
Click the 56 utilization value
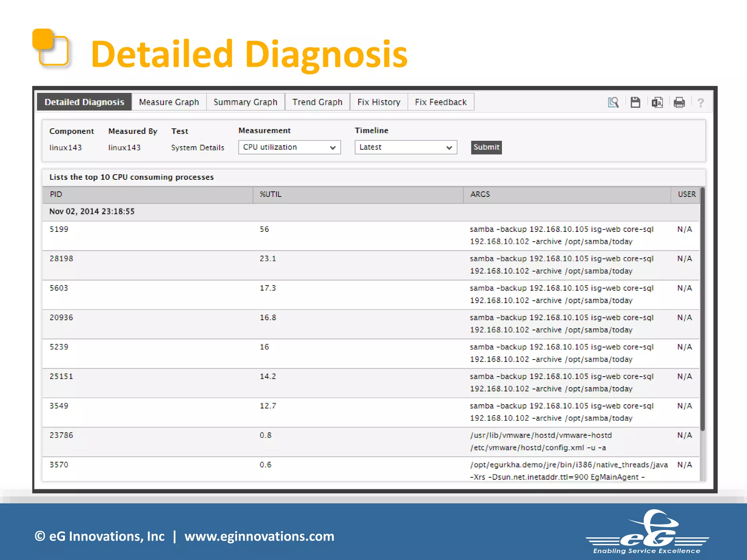(x=264, y=229)
